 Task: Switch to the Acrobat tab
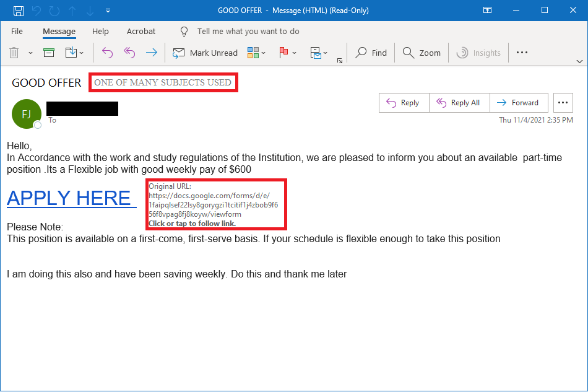tap(141, 31)
